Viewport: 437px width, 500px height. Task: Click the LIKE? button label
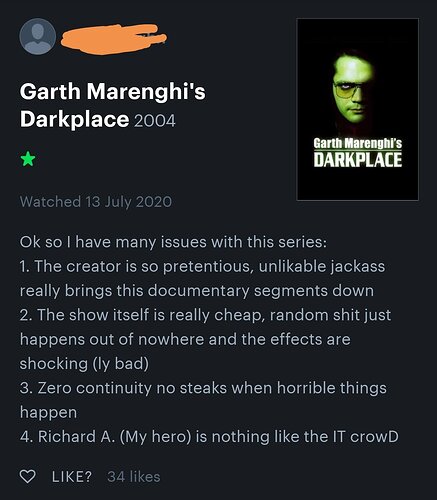[72, 477]
